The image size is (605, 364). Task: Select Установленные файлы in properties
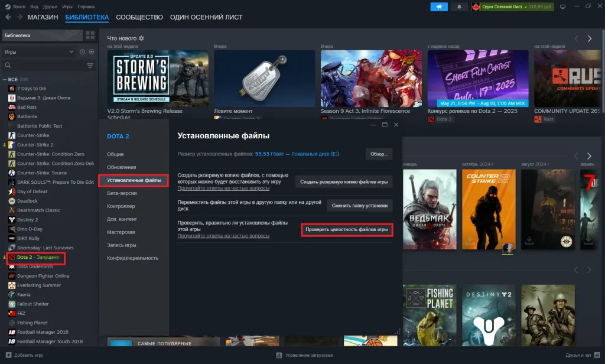[134, 180]
